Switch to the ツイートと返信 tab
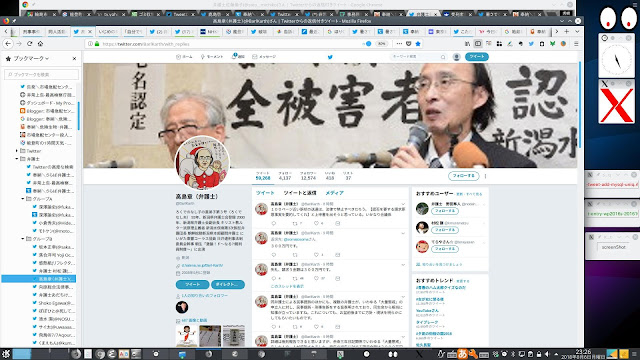 point(300,193)
